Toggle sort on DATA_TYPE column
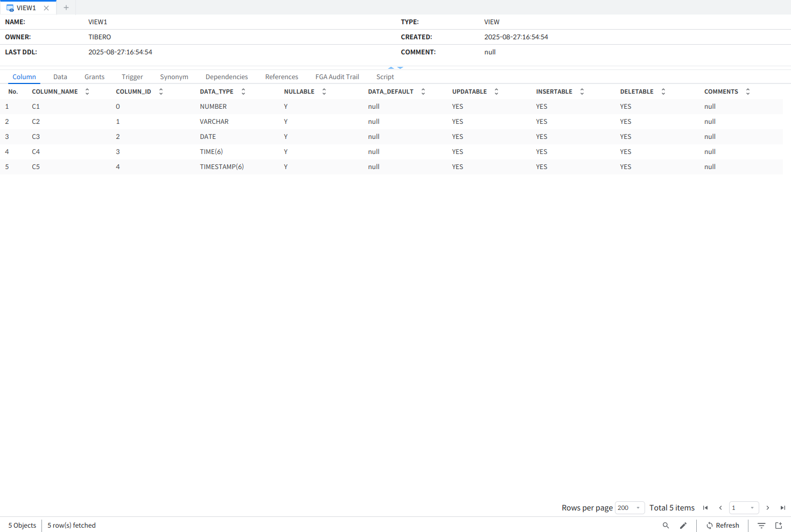Viewport: 791px width, 532px height. [243, 92]
